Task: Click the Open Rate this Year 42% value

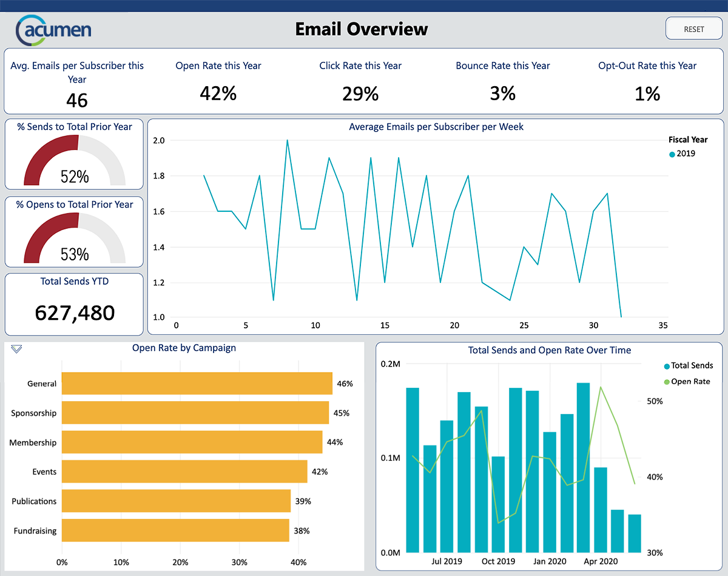Action: tap(218, 93)
